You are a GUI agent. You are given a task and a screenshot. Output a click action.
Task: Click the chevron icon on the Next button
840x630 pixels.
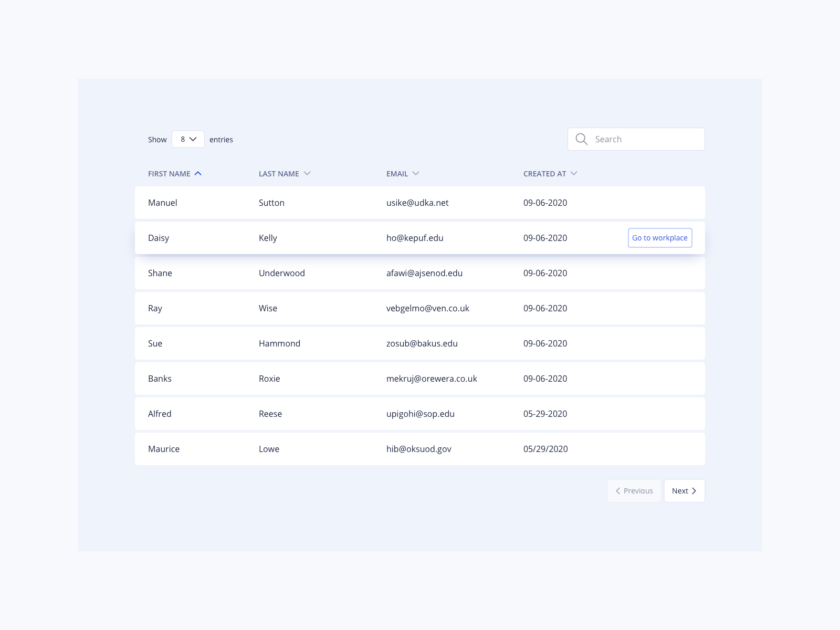[x=694, y=491]
